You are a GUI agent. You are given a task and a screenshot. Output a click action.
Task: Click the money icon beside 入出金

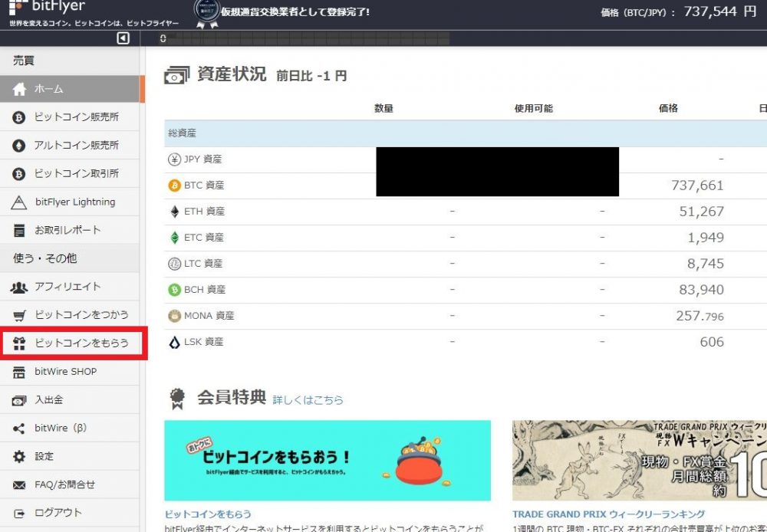point(18,400)
